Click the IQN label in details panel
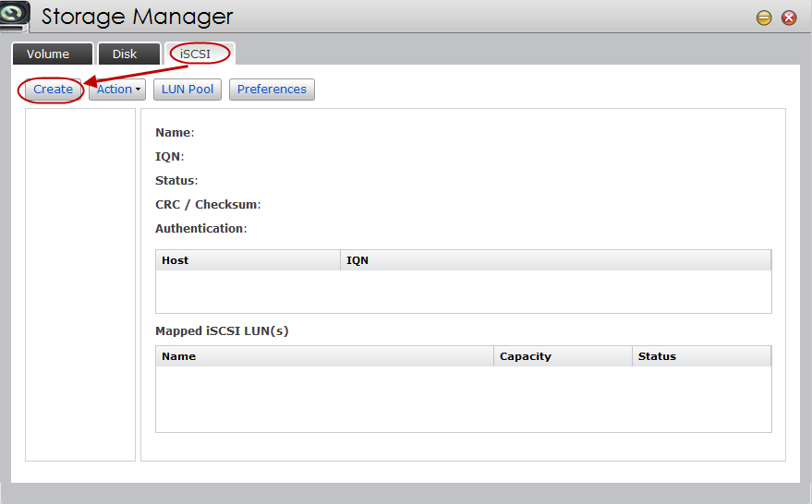 tap(169, 157)
